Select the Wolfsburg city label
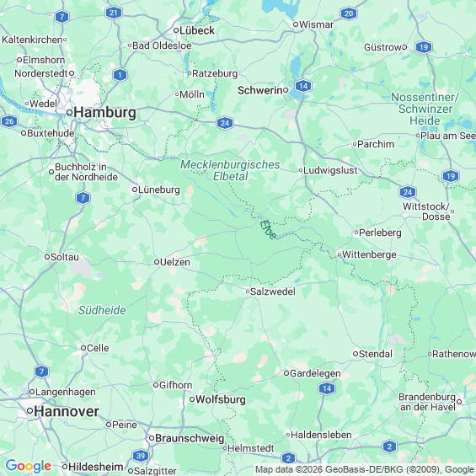The height and width of the screenshot is (476, 476). [221, 399]
